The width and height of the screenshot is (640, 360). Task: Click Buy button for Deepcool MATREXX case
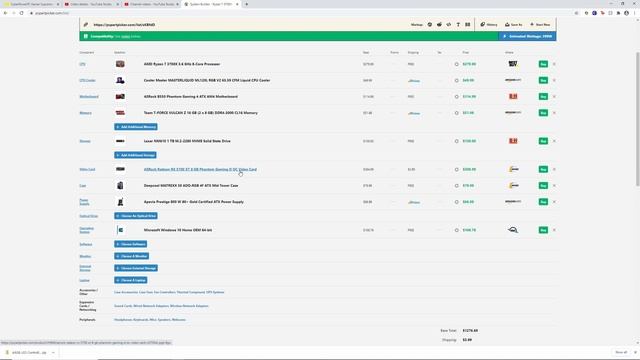pos(543,186)
